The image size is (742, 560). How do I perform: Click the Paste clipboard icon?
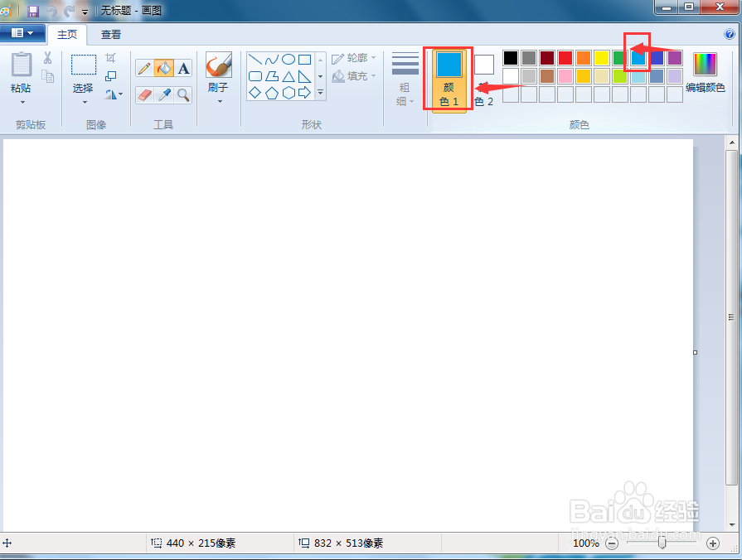[22, 65]
